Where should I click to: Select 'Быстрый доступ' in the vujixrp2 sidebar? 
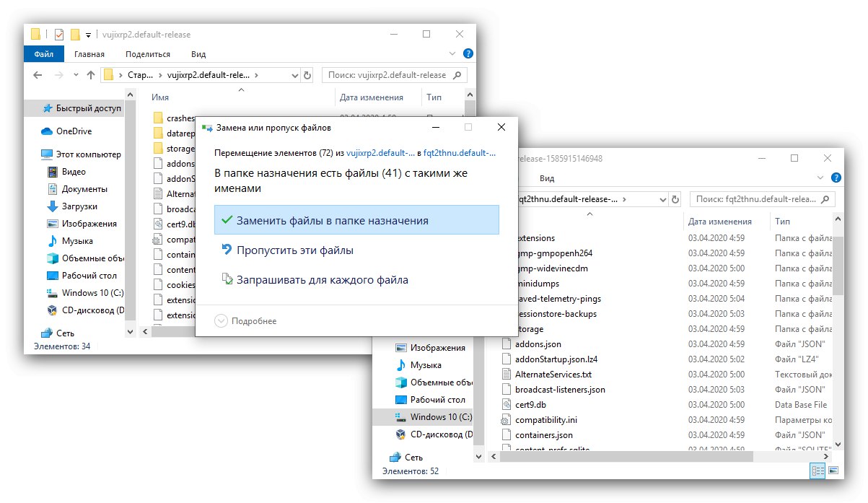click(82, 108)
